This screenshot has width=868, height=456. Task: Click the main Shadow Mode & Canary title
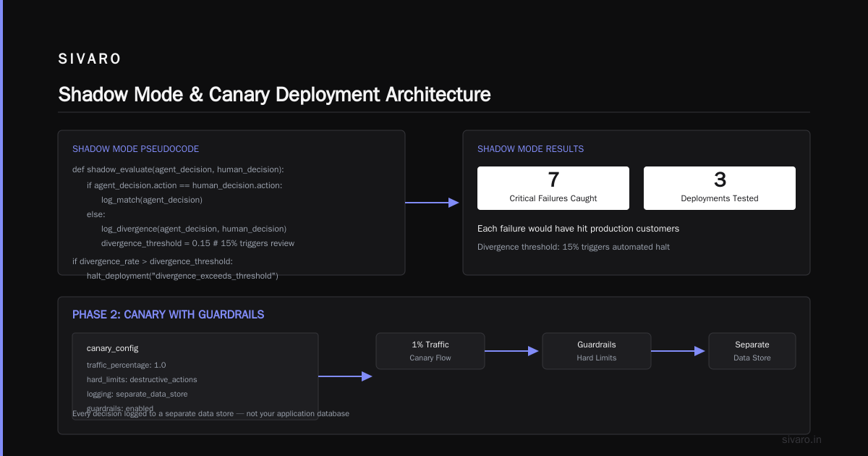(274, 94)
